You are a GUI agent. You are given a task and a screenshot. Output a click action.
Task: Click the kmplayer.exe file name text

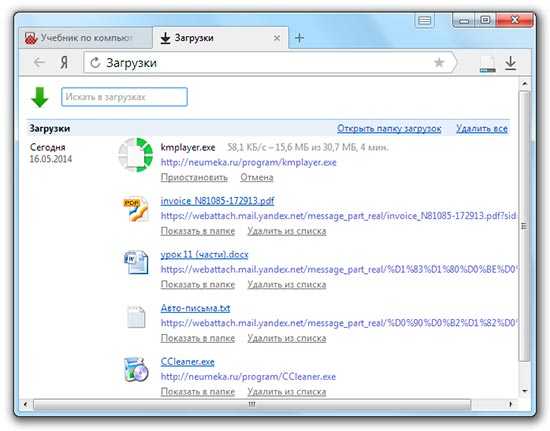[x=188, y=148]
